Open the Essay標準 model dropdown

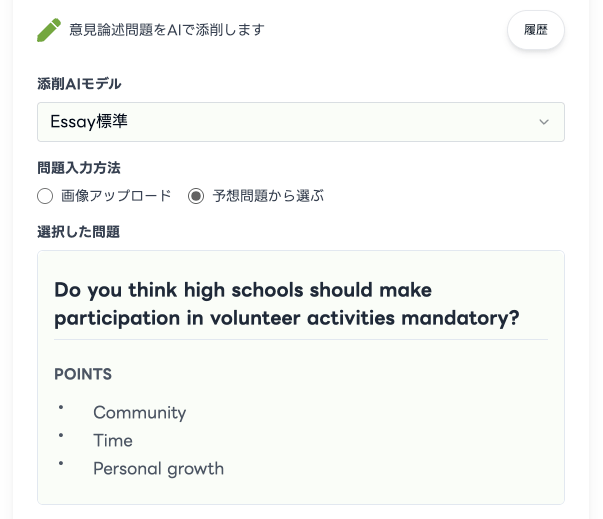click(x=300, y=122)
